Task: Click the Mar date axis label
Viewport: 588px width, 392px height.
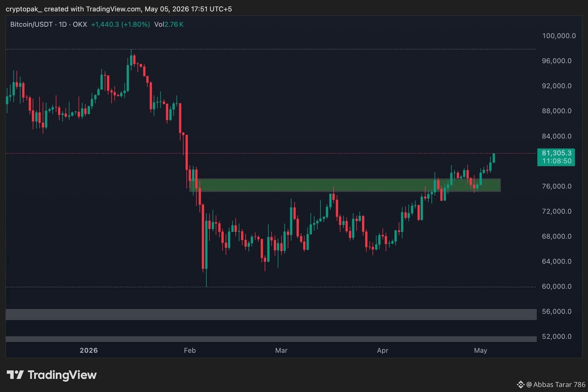Action: pyautogui.click(x=281, y=350)
